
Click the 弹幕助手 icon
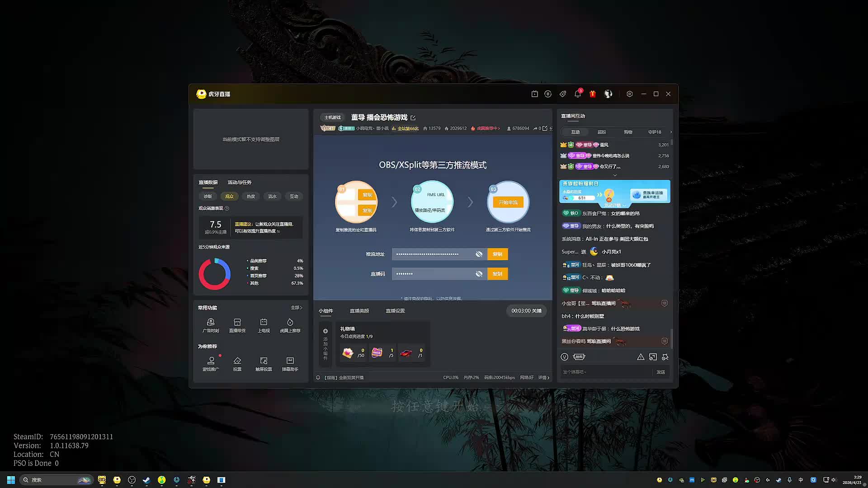coord(290,363)
